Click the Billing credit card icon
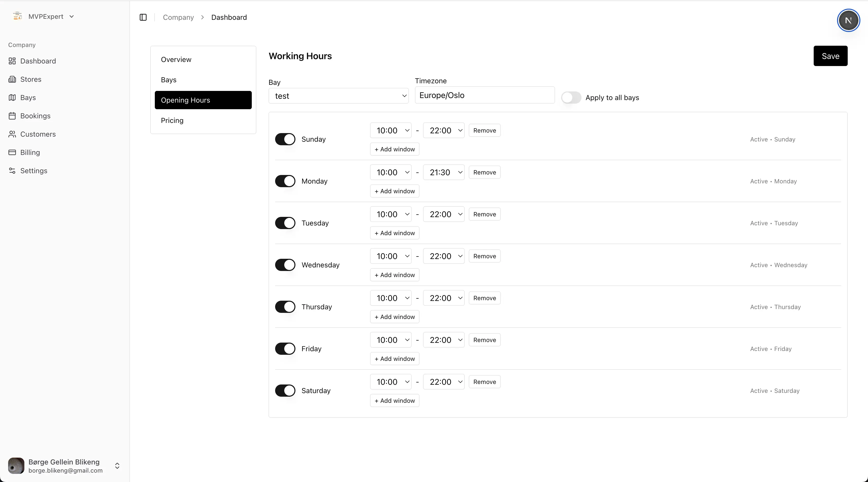 (12, 152)
